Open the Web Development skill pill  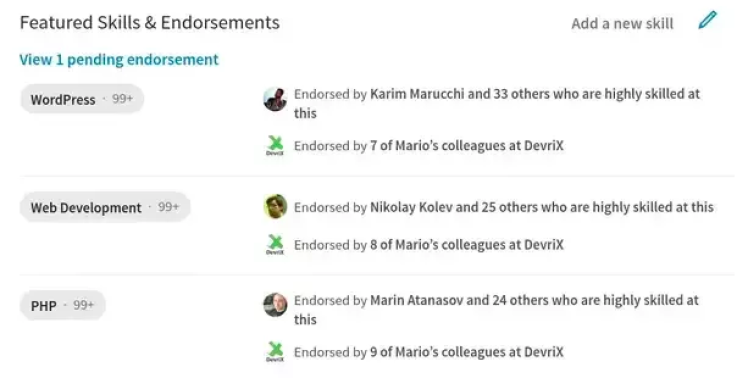click(105, 207)
